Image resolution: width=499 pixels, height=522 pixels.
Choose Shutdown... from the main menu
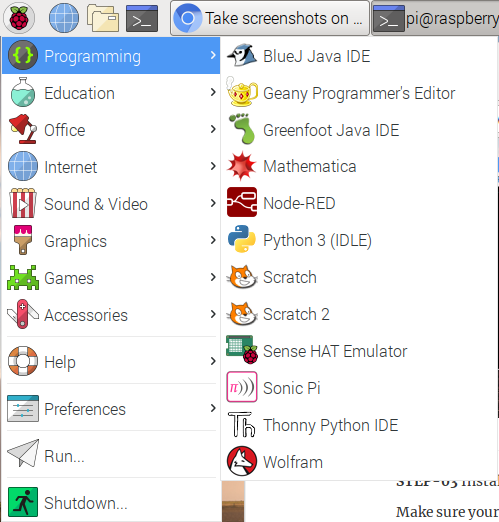pos(111,502)
